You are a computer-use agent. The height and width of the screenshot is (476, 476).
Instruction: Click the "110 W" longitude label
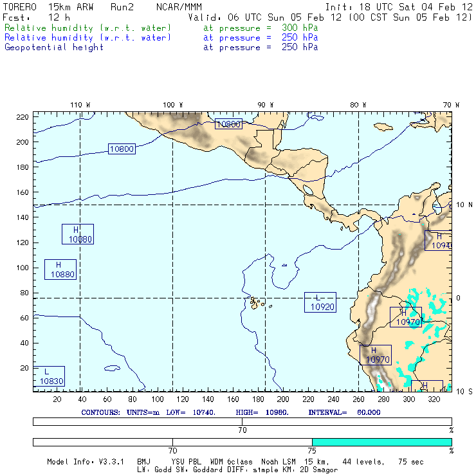pyautogui.click(x=80, y=105)
